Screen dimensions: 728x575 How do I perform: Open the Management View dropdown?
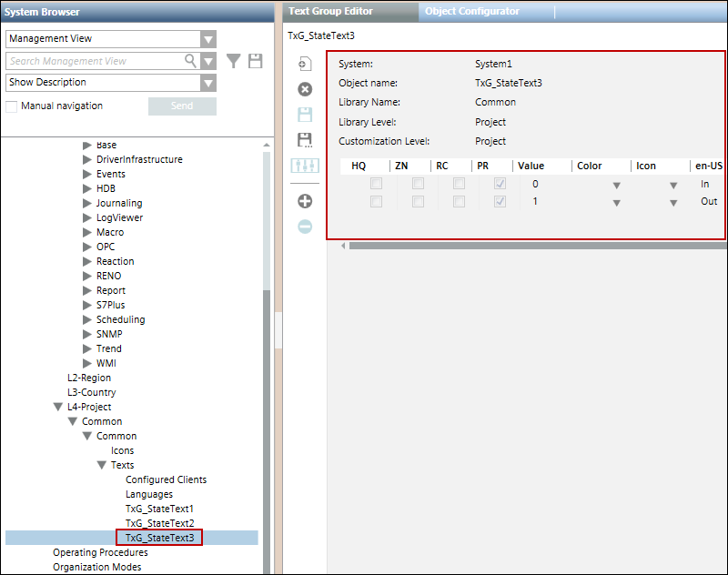[208, 39]
